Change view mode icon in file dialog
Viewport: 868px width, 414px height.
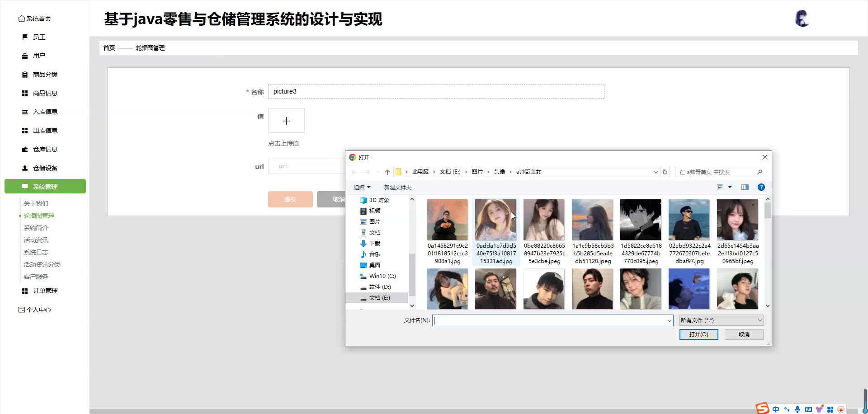pyautogui.click(x=720, y=187)
